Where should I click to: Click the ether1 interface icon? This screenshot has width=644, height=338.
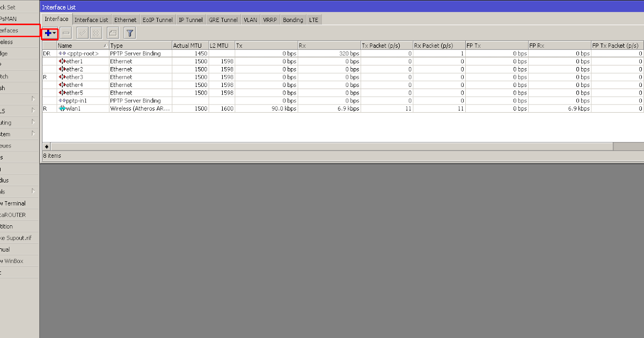63,61
